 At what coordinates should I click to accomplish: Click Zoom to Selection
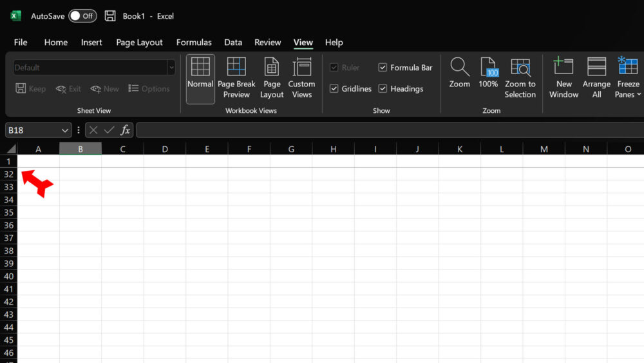[x=520, y=67]
